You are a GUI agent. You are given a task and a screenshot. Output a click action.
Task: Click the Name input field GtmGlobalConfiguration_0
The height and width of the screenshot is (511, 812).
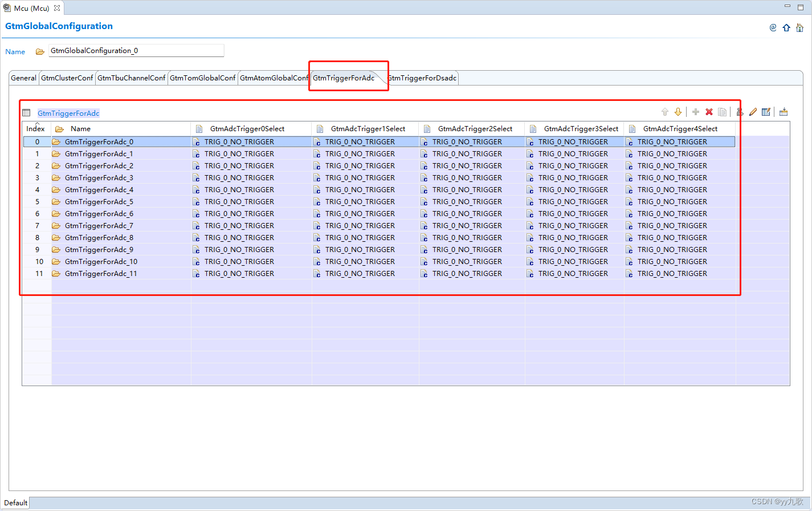(136, 51)
